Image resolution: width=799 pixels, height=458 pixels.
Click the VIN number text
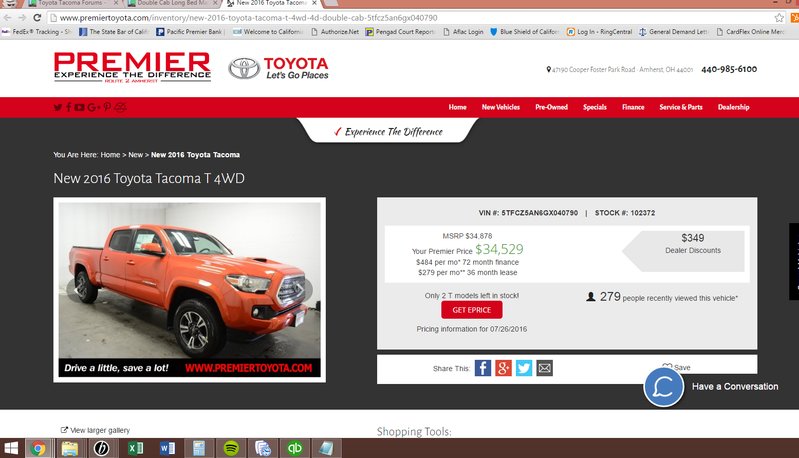click(x=528, y=213)
